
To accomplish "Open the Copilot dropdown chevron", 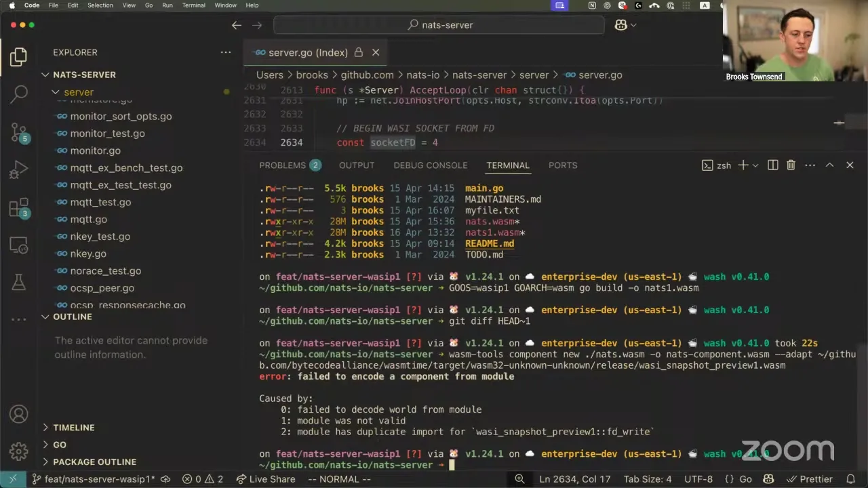I will tap(633, 25).
